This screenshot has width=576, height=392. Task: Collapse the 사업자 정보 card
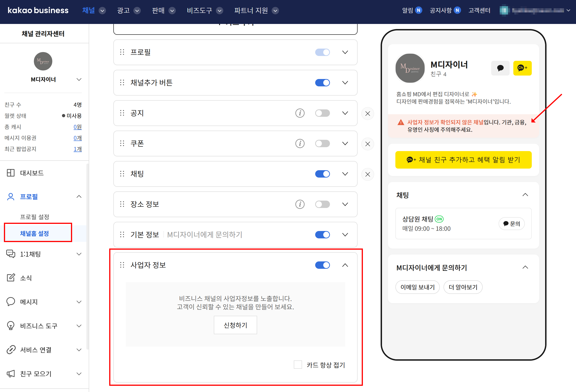pos(345,265)
